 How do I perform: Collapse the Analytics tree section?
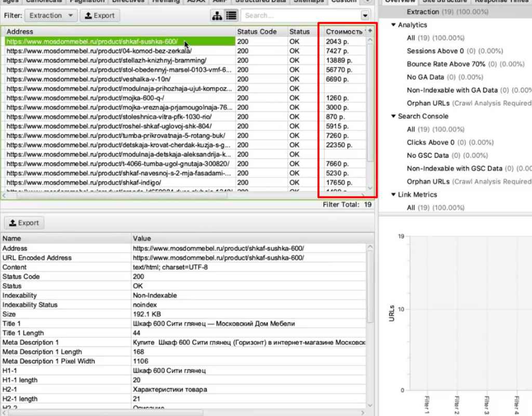pyautogui.click(x=394, y=25)
